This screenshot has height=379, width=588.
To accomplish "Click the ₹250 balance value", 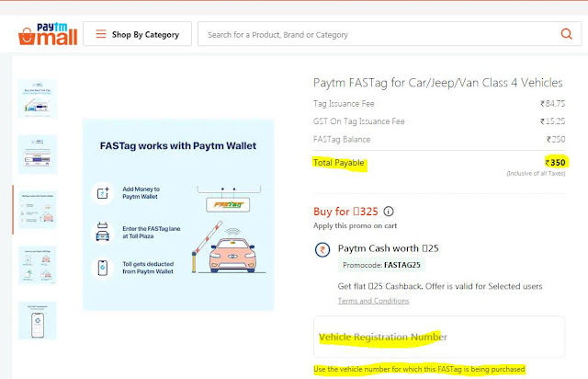I will pyautogui.click(x=555, y=139).
